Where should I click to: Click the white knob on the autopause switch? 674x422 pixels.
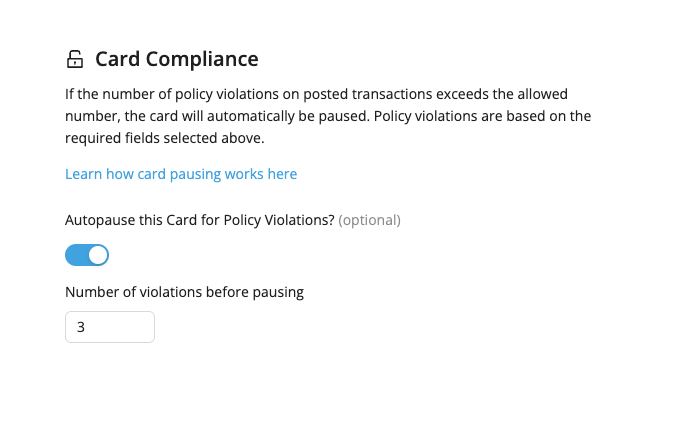[x=97, y=255]
